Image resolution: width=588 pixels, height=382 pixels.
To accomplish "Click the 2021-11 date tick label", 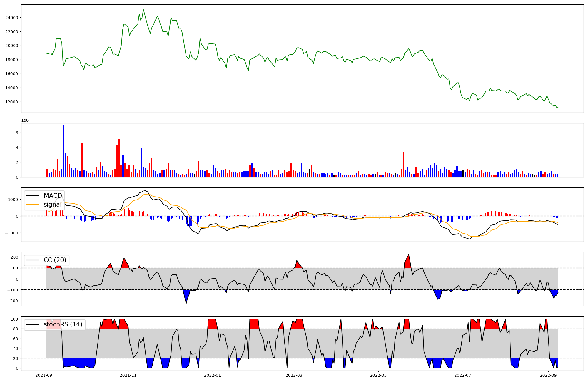I will 128,375.
